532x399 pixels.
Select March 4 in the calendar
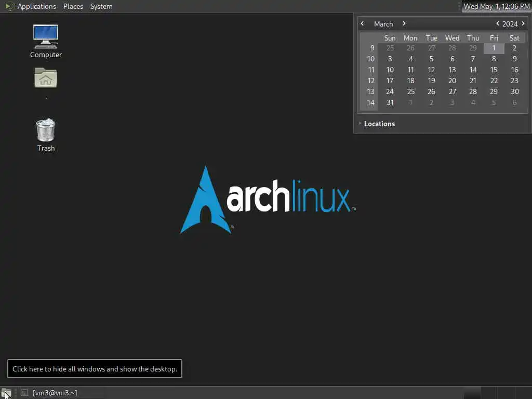coord(410,59)
